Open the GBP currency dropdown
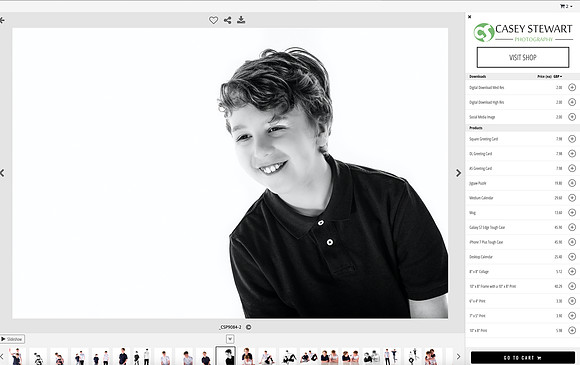580x365 pixels. [x=558, y=77]
